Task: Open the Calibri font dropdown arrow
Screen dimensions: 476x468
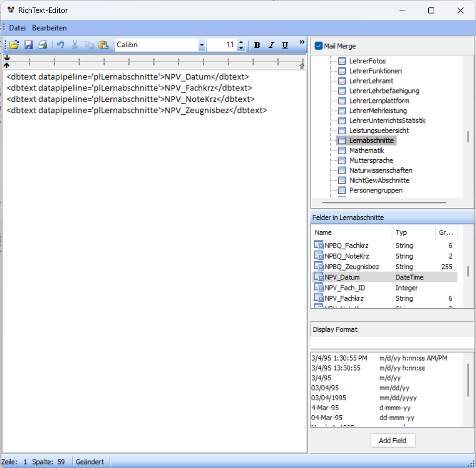Action: coord(202,45)
